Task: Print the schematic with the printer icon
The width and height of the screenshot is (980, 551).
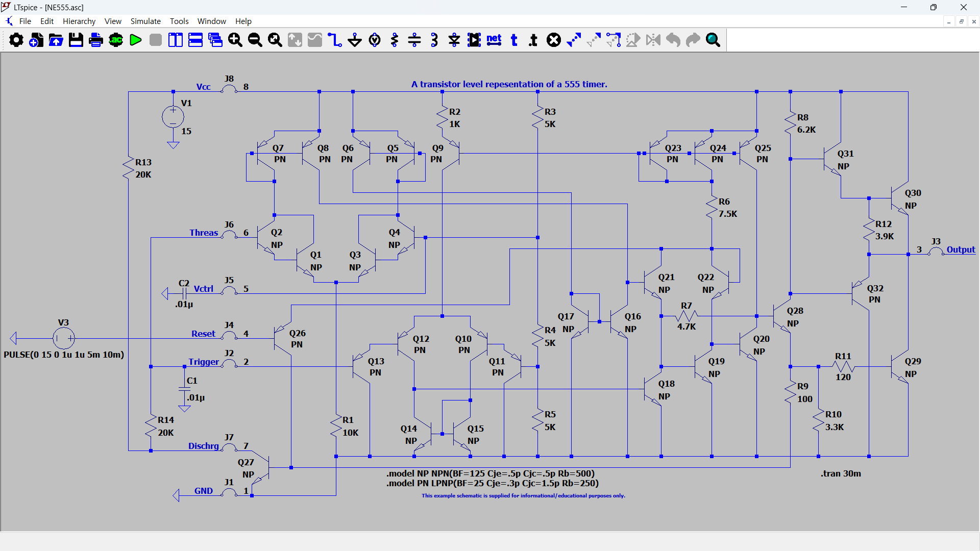Action: pyautogui.click(x=96, y=40)
